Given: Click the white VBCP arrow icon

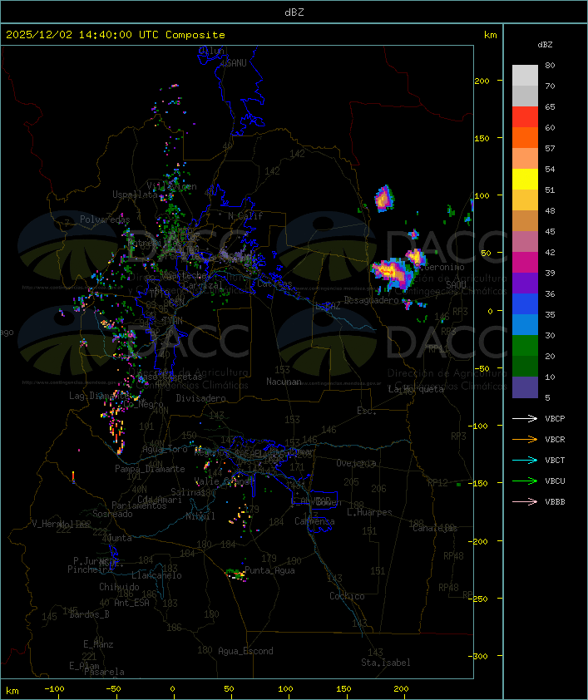Looking at the screenshot, I should click(525, 419).
